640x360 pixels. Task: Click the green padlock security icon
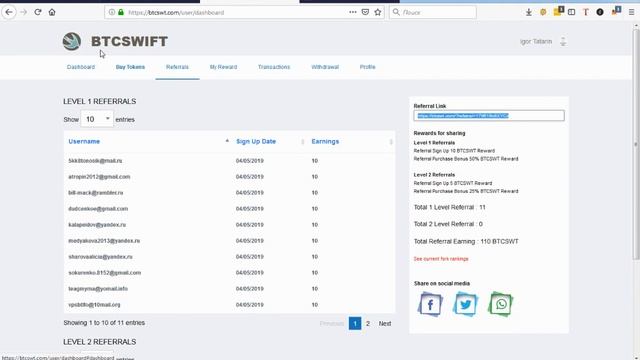pos(121,12)
